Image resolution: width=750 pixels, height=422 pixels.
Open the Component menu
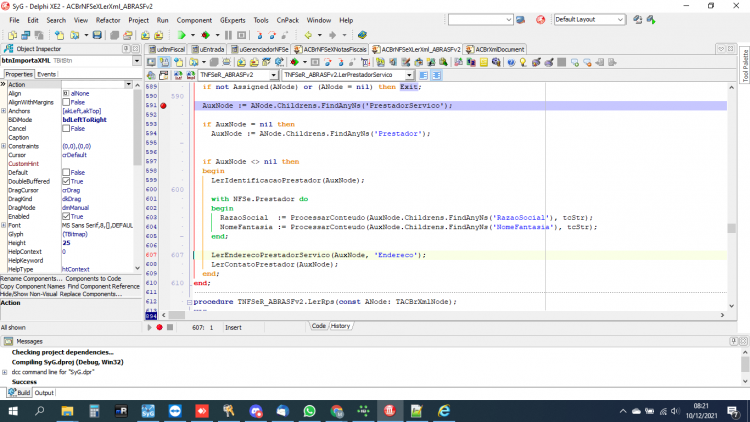point(194,20)
